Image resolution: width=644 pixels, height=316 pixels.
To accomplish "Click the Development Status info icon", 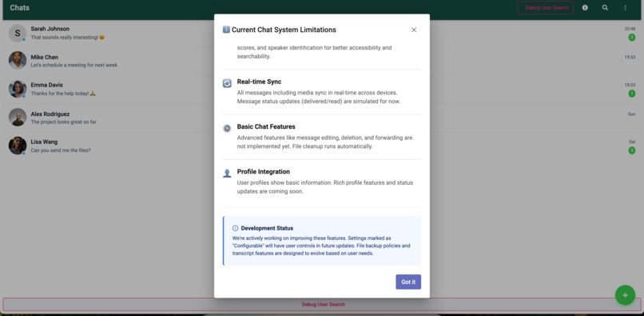I will [236, 228].
